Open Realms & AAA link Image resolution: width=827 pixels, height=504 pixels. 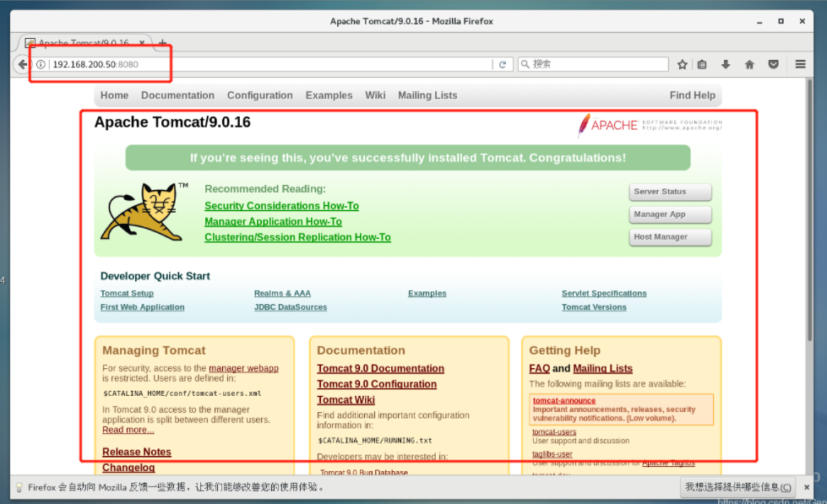coord(282,293)
